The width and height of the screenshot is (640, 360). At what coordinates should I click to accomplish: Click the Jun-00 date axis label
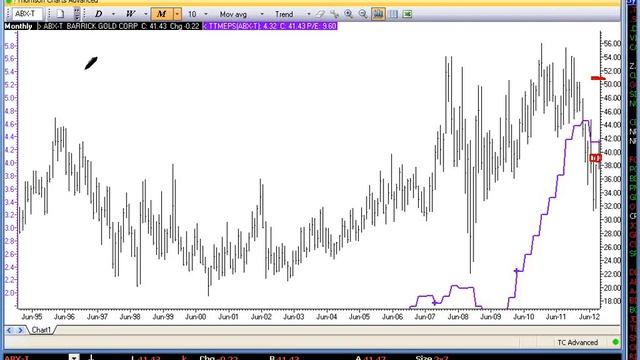tap(196, 317)
